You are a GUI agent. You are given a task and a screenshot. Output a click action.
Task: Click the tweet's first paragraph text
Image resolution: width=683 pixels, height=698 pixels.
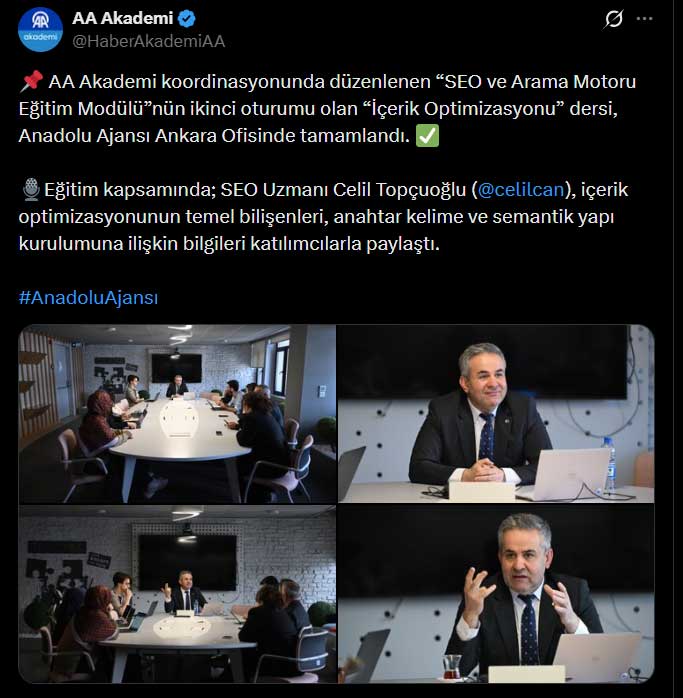click(327, 109)
